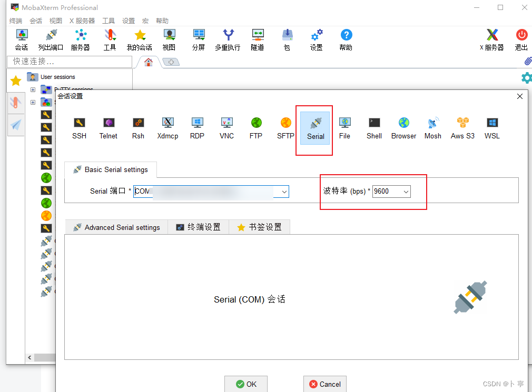Pick the FTP session type
Image resolution: width=532 pixels, height=392 pixels.
(256, 128)
